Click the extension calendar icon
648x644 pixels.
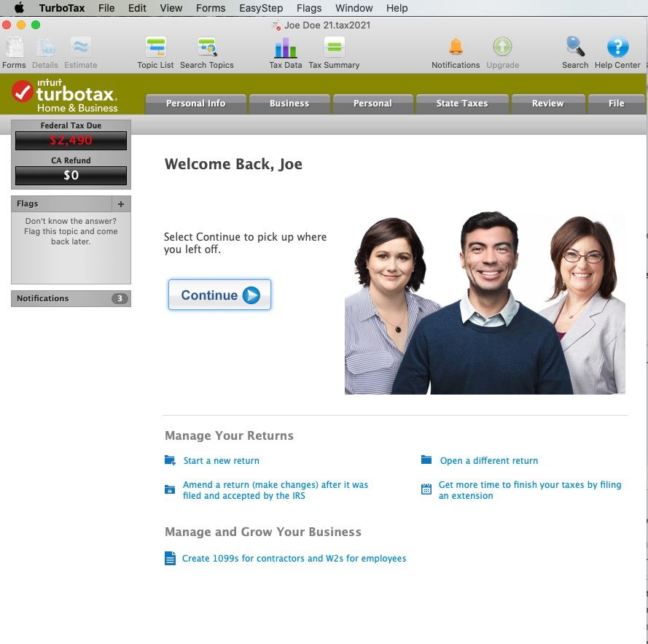coord(426,489)
